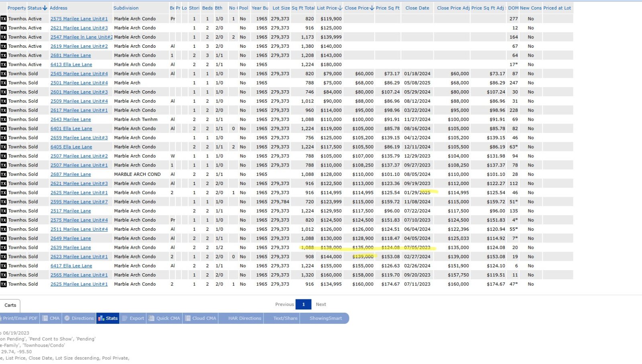Image resolution: width=642 pixels, height=364 pixels.
Task: Click TX icon in 6413 Ella Lee Lane row
Action: 4,65
